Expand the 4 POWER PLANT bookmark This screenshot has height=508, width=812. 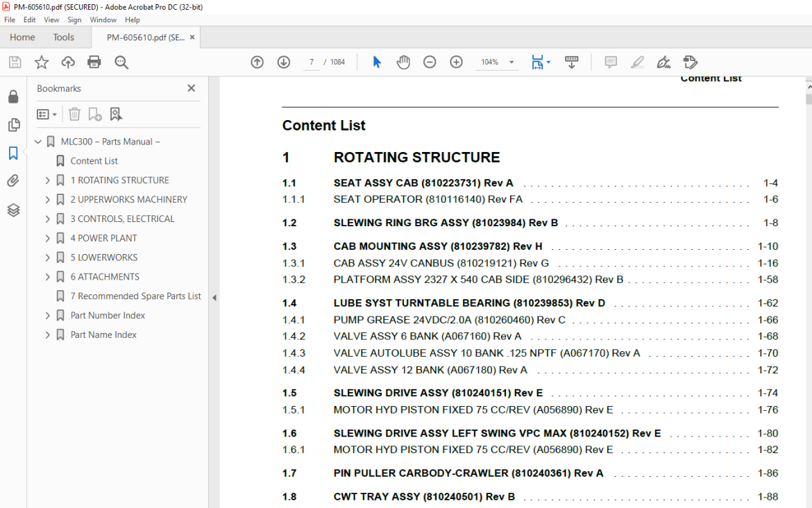pyautogui.click(x=48, y=238)
